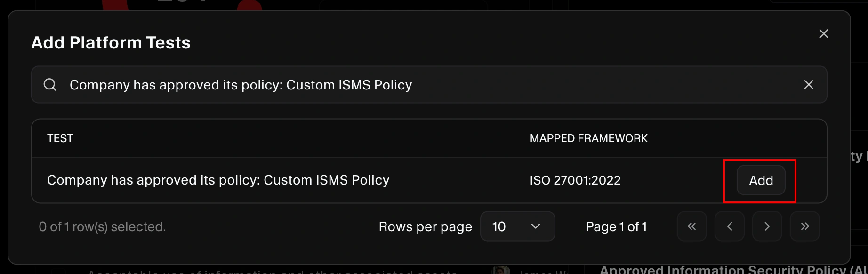Click the previous-page chevron icon

pyautogui.click(x=729, y=226)
